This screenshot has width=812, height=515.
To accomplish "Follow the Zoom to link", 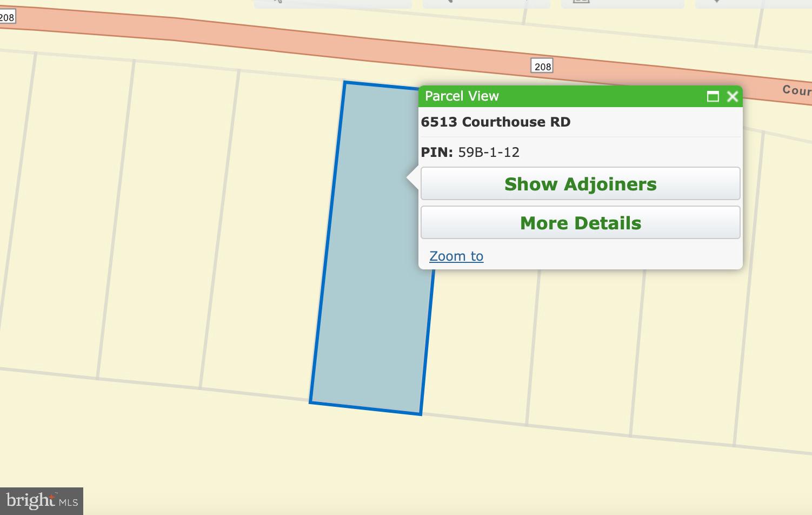I will 456,256.
